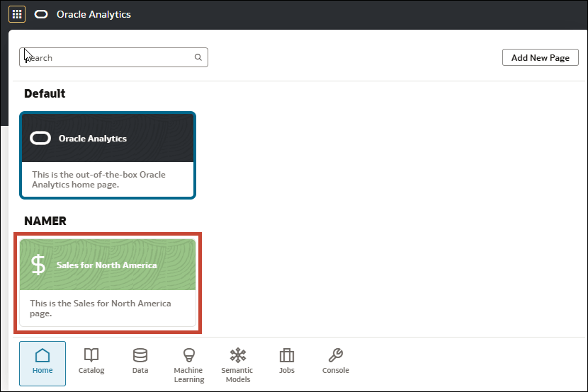
Task: Click text 'This is the out-of-the-box Oracle Analytics home page.'
Action: 98,179
